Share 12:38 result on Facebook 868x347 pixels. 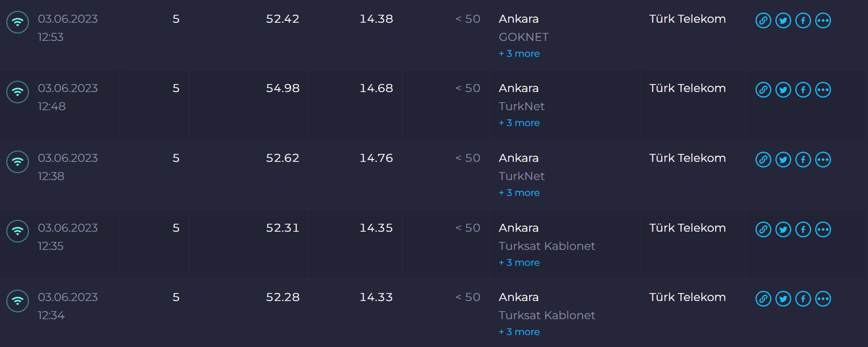803,160
